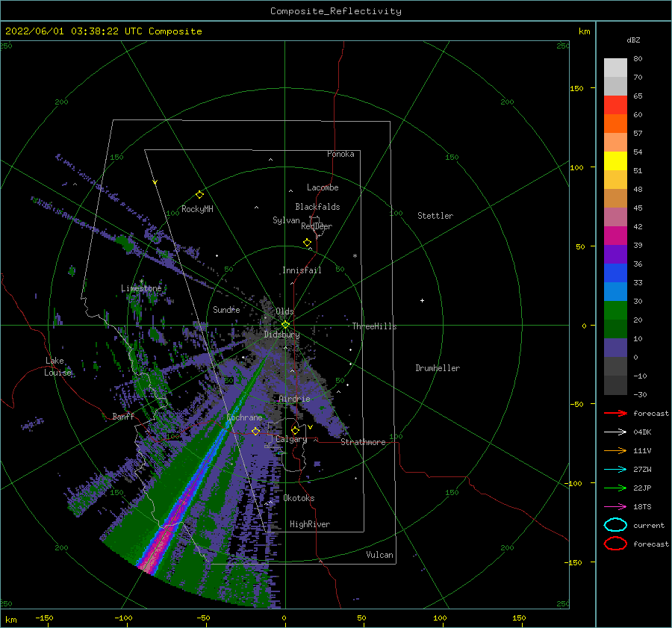
Task: Click the green 30 dBZ color swatch
Action: pyautogui.click(x=615, y=310)
